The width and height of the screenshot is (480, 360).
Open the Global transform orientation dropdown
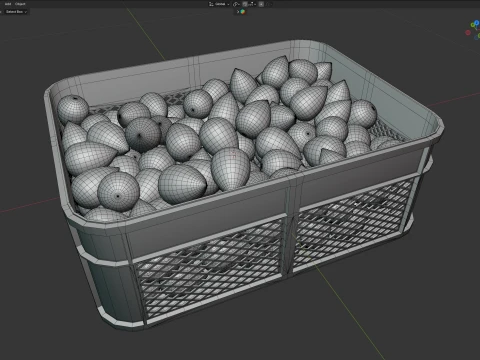click(x=219, y=4)
